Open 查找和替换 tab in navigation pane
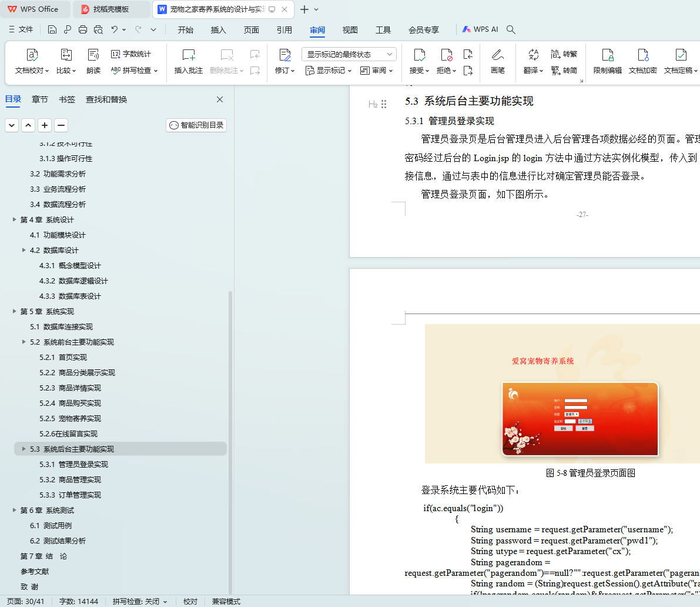The image size is (700, 607). [x=106, y=99]
